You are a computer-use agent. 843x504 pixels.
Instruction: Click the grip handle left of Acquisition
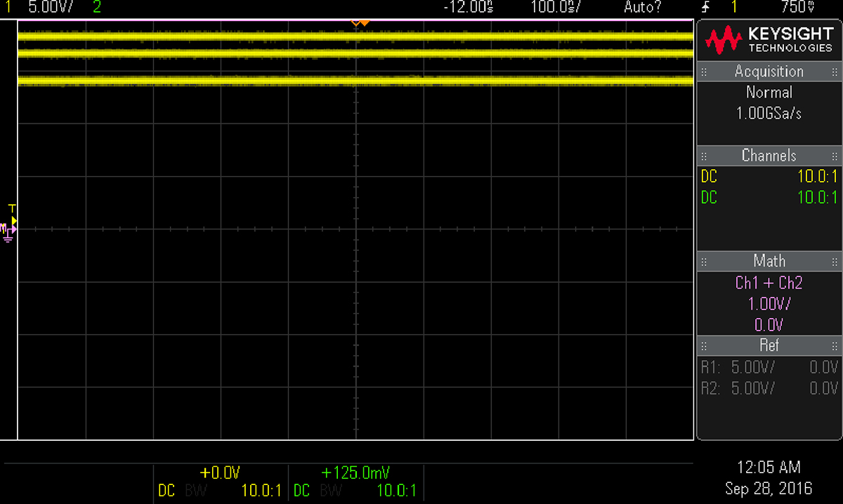[x=704, y=72]
